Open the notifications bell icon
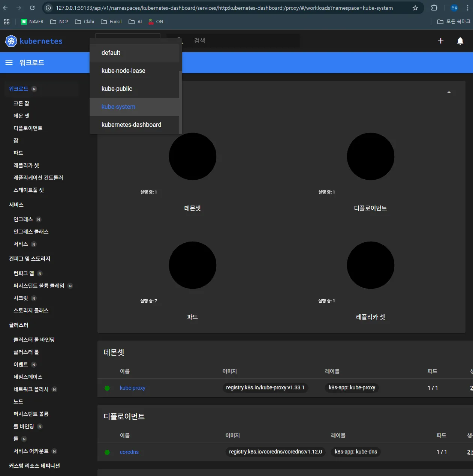473x476 pixels. coord(460,41)
